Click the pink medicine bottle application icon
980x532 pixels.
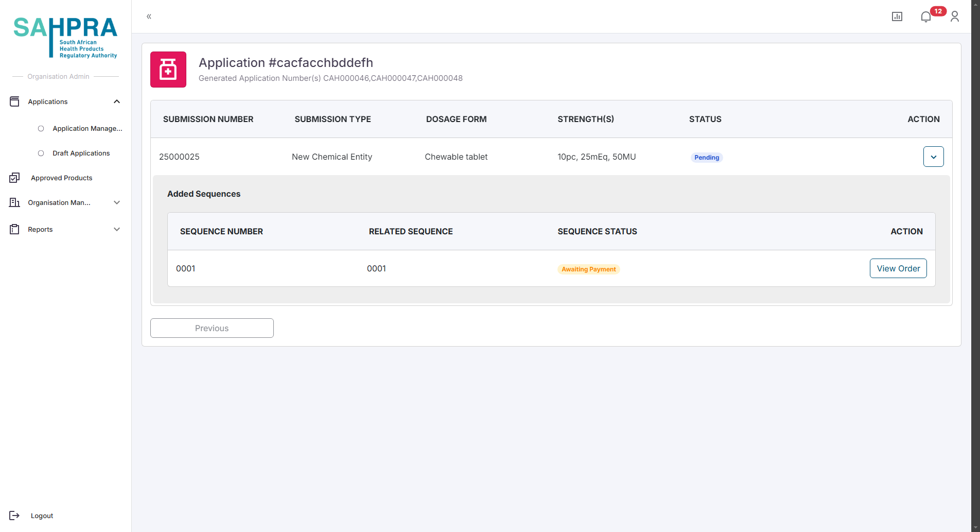pyautogui.click(x=168, y=70)
